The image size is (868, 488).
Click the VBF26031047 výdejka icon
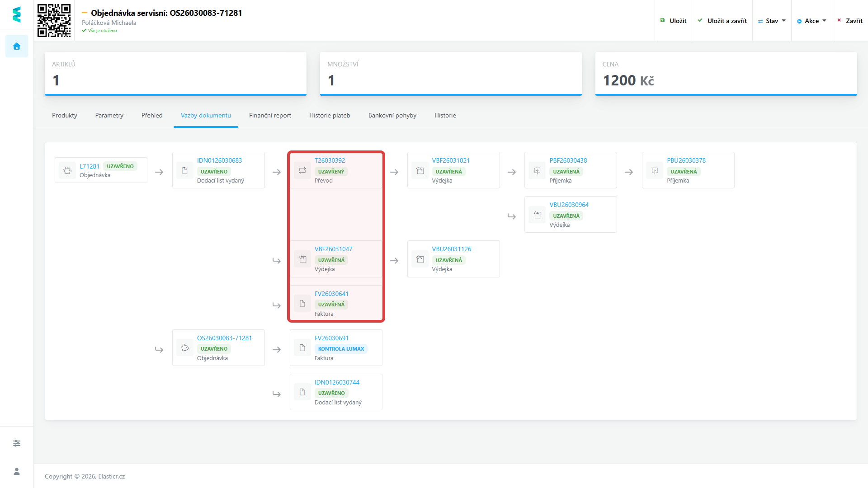(x=302, y=259)
